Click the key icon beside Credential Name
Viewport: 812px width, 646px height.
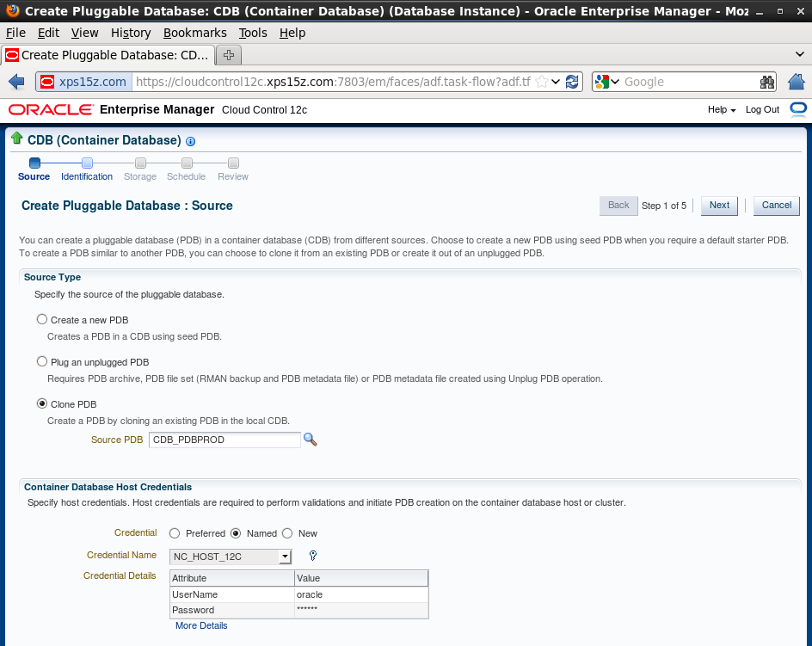[x=313, y=556]
